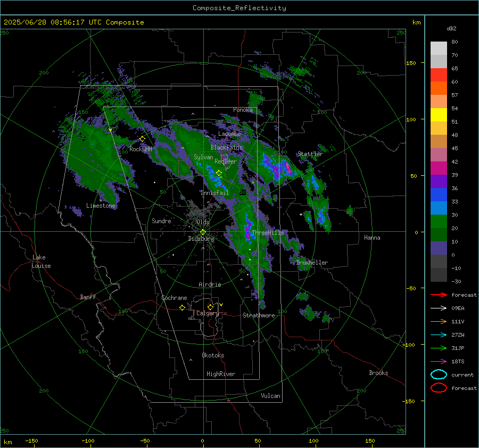Image resolution: width=479 pixels, height=448 pixels.
Task: Click asterisk marker above Limestone label
Action: pyautogui.click(x=101, y=201)
